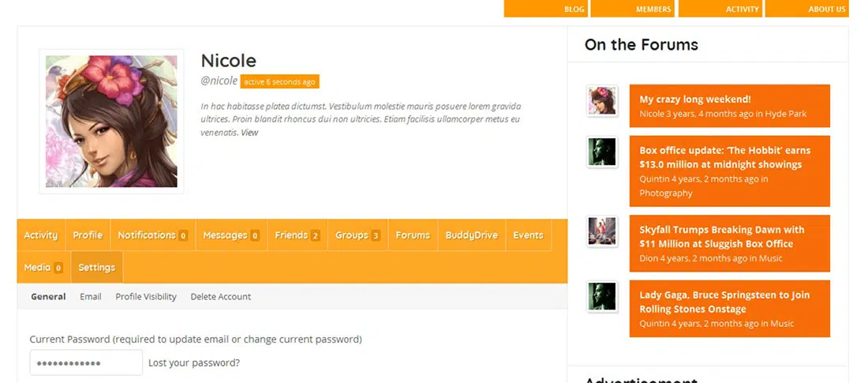
Task: Select the Friends tab
Action: [x=297, y=235]
